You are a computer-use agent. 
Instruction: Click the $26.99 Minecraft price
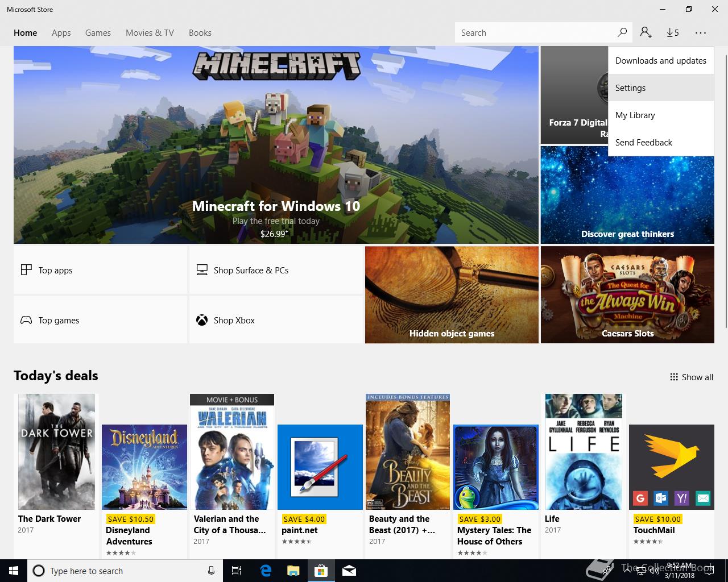click(x=274, y=233)
